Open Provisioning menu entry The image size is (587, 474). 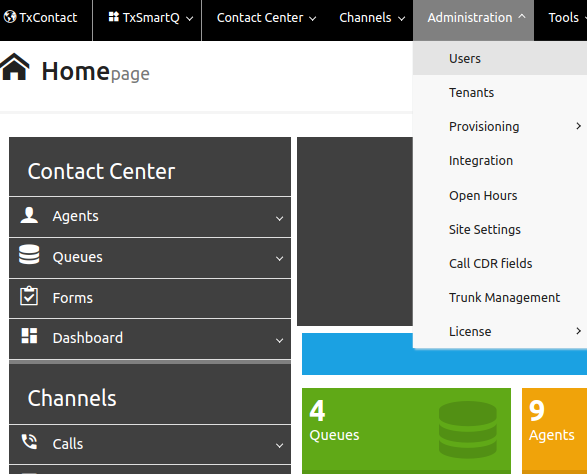(500, 127)
